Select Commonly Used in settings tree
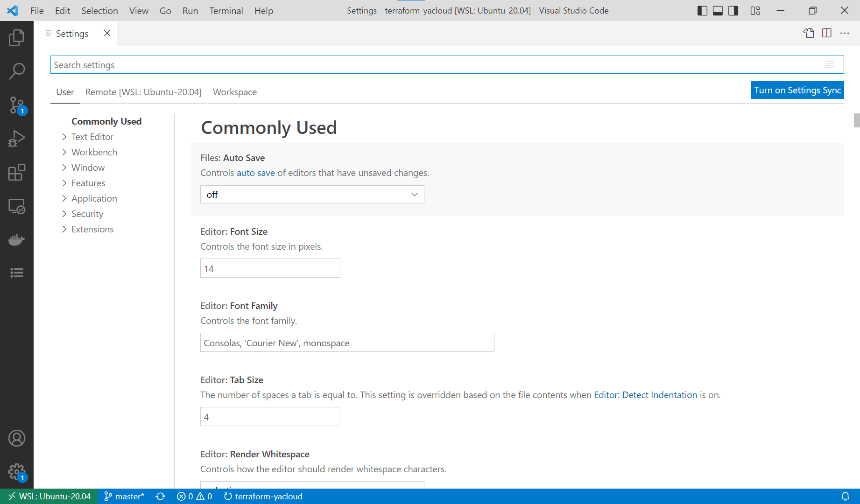 click(106, 121)
